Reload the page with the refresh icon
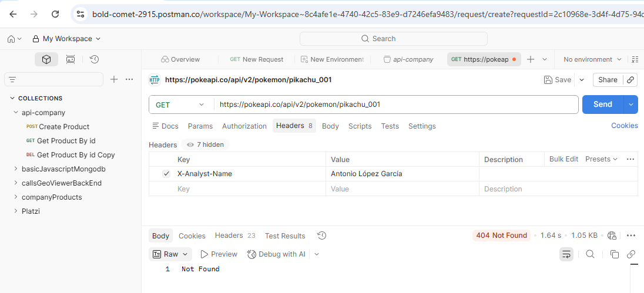Screen dimensions: 644x293 tap(55, 14)
